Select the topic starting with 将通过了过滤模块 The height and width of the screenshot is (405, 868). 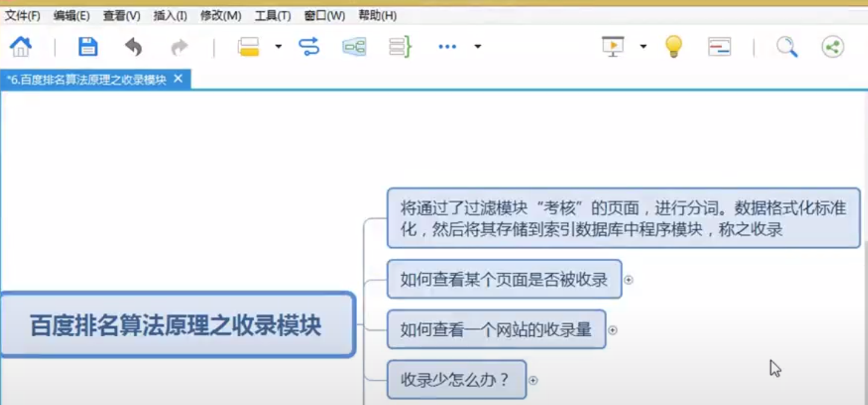click(x=623, y=218)
